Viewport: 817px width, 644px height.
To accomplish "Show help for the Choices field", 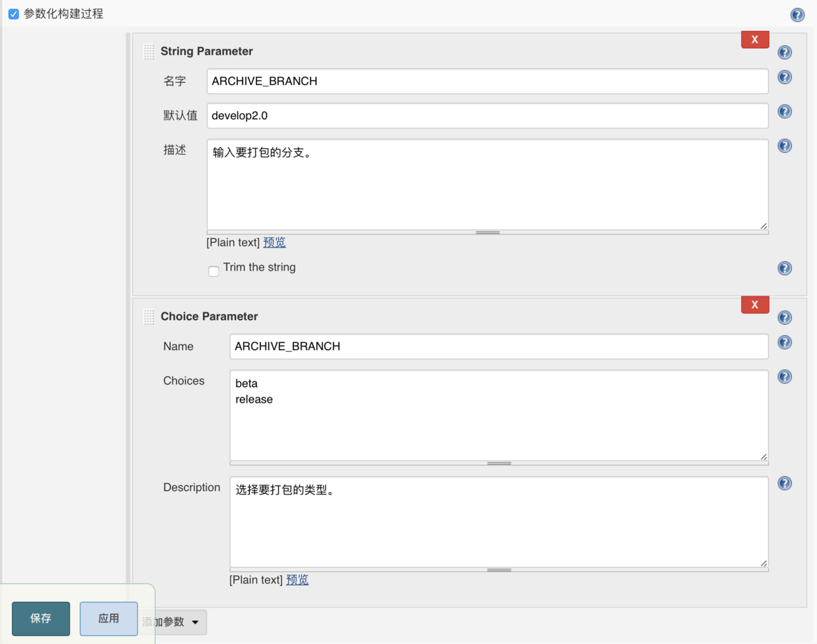I will (784, 377).
